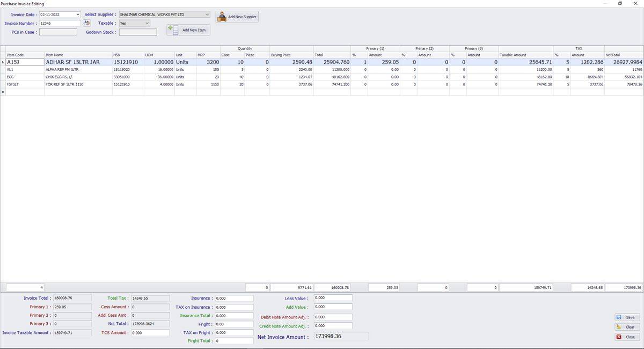Image resolution: width=644 pixels, height=349 pixels.
Task: Open the Invoice Date dropdown calendar
Action: [x=78, y=14]
